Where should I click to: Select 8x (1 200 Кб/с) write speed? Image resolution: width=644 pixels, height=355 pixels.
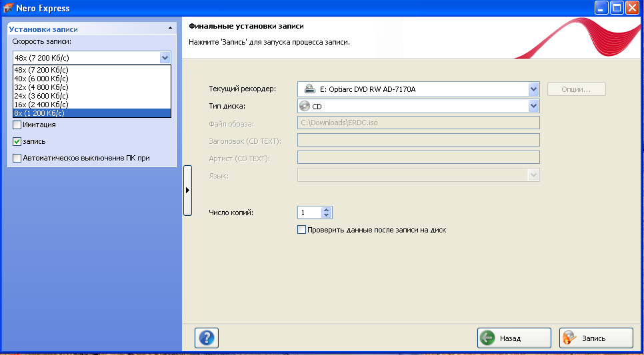click(x=92, y=113)
